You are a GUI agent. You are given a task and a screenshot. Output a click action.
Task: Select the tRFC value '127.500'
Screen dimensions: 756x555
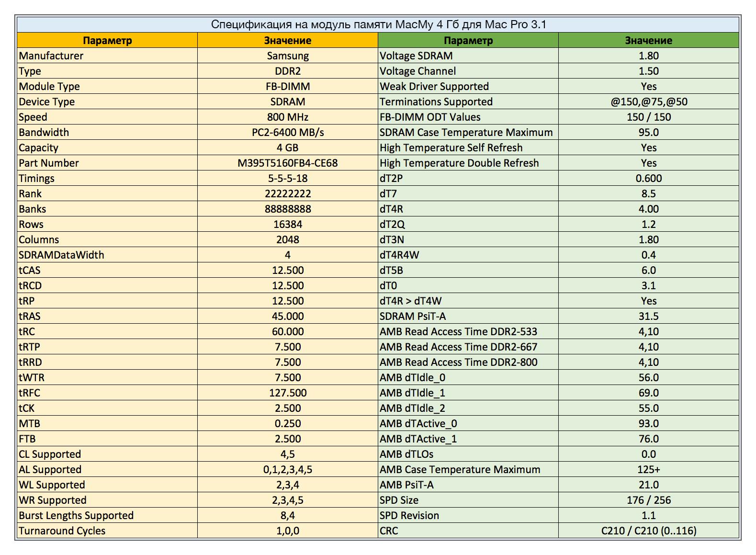(x=288, y=393)
